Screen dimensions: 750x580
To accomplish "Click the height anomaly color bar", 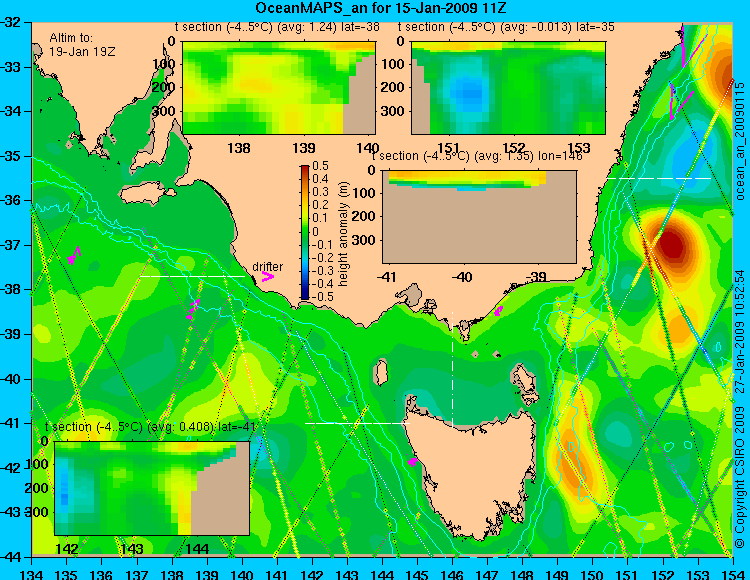I will [x=305, y=232].
